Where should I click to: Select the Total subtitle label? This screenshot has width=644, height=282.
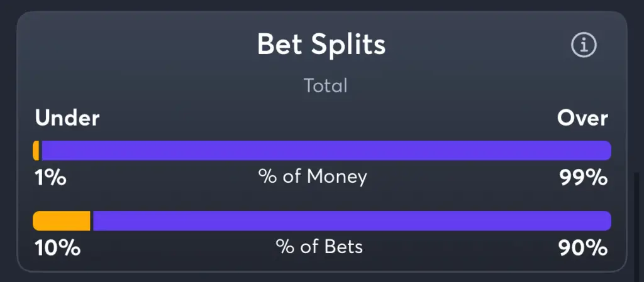point(326,85)
